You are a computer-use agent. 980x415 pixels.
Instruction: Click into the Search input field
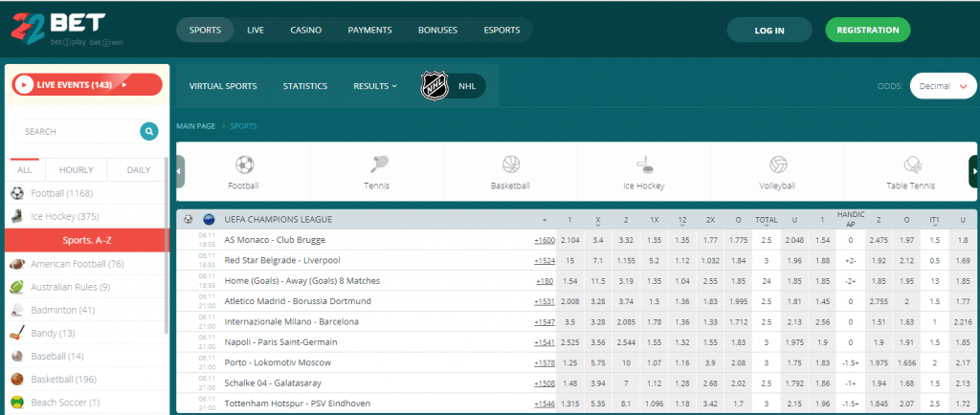coord(77,132)
